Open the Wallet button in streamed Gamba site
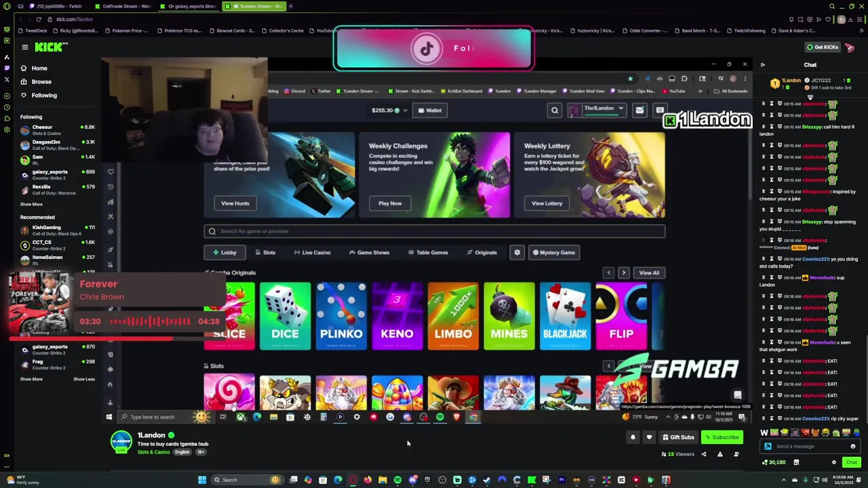The width and height of the screenshot is (868, 488). [429, 110]
